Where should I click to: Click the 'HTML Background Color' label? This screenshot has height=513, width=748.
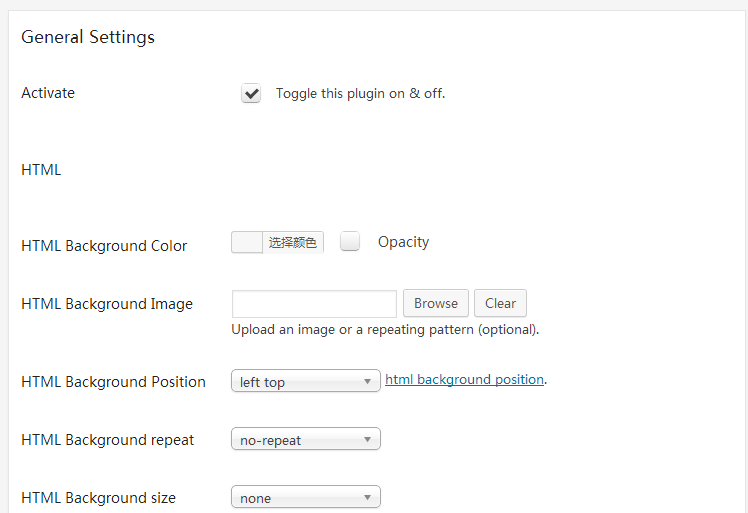[x=104, y=246]
